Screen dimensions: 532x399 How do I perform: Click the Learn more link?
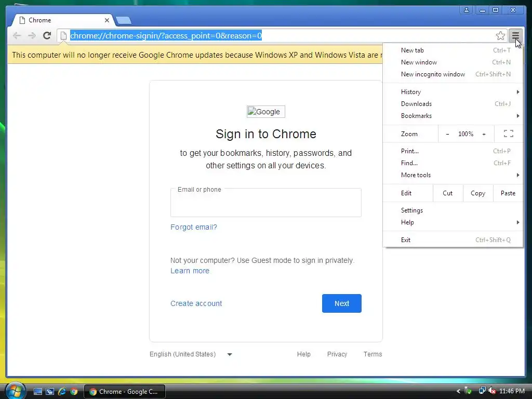coord(190,271)
